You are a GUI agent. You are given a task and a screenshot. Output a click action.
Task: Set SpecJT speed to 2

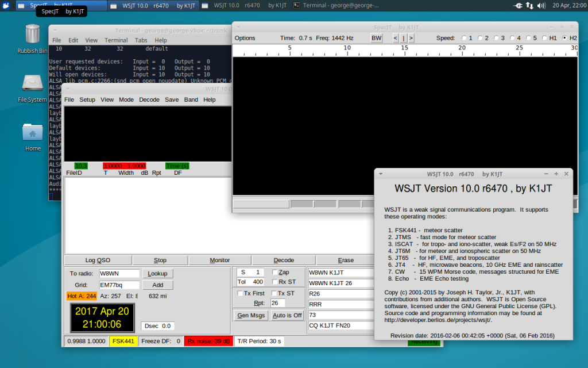(x=481, y=38)
